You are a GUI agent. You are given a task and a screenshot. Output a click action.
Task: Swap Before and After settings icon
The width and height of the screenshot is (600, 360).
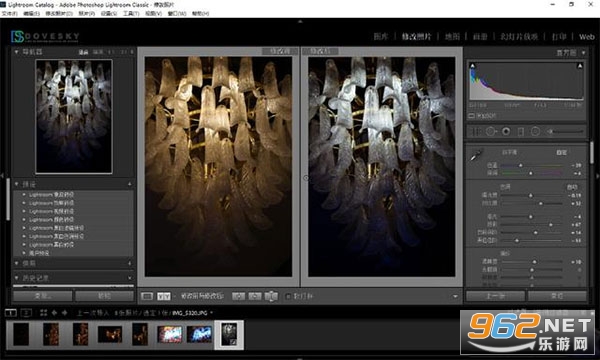coord(271,296)
